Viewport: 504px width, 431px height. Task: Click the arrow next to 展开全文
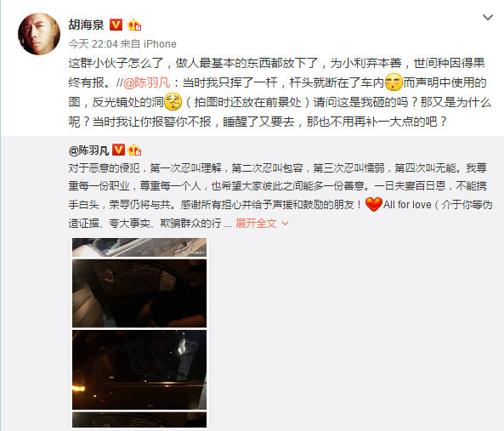coord(285,224)
